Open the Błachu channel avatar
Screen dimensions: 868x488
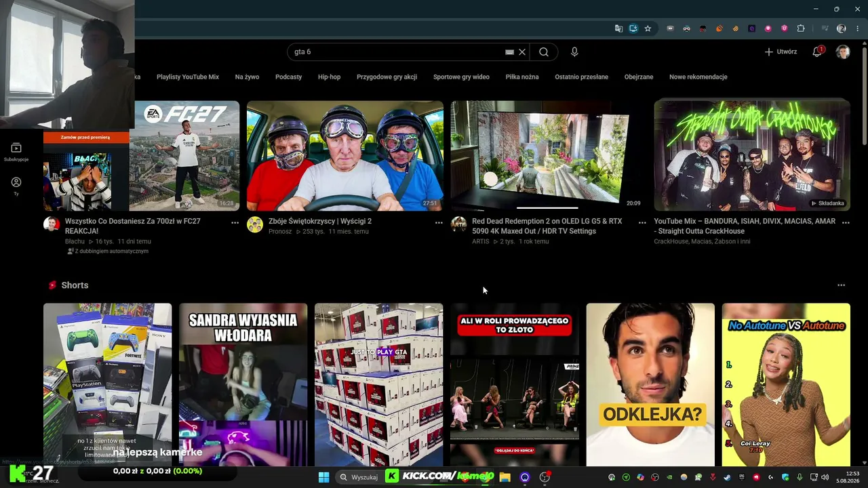click(52, 224)
